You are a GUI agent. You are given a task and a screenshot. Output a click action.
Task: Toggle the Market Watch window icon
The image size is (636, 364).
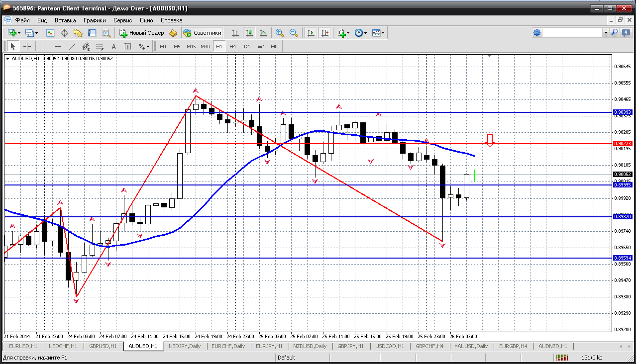point(50,33)
